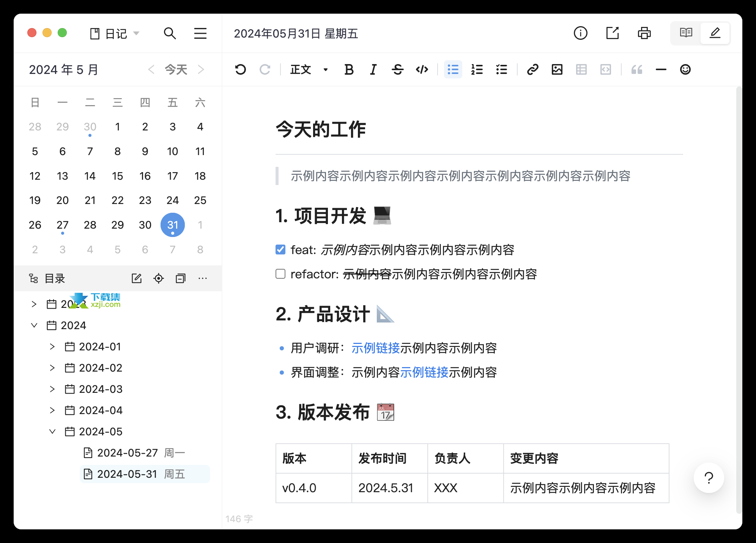The height and width of the screenshot is (543, 756).
Task: Expand the 2024-03 folder
Action: pyautogui.click(x=52, y=389)
